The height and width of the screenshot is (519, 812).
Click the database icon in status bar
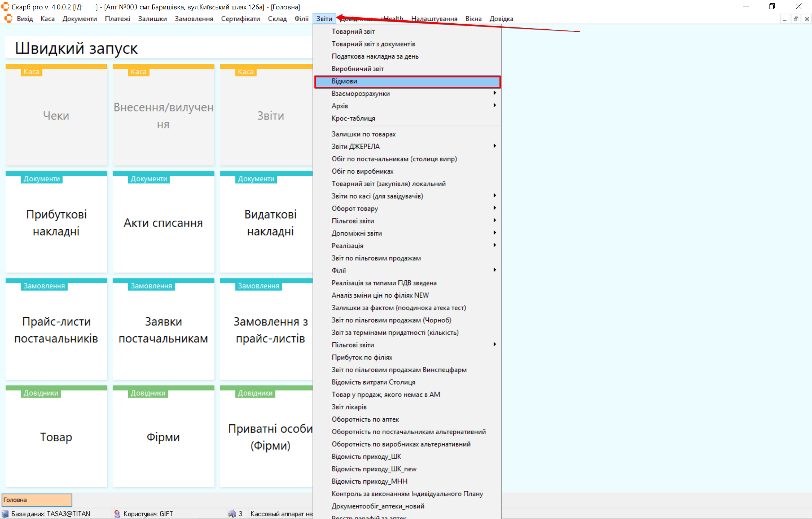[x=5, y=514]
